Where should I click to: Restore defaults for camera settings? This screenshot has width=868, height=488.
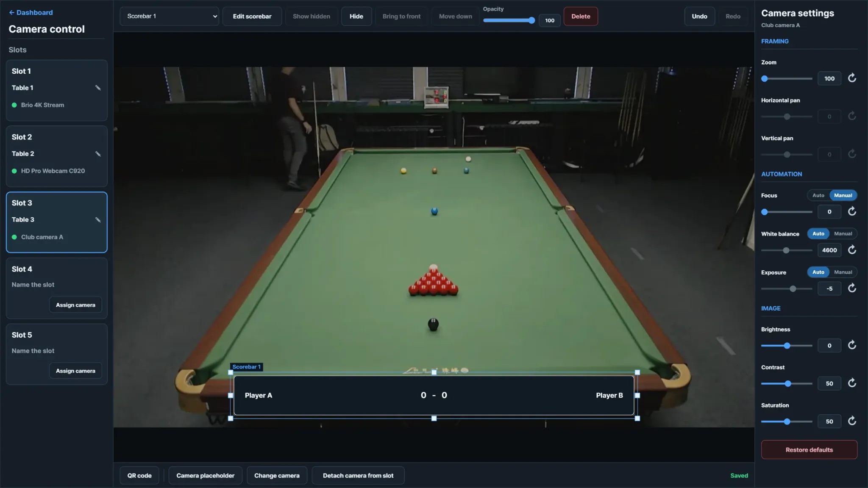tap(809, 450)
